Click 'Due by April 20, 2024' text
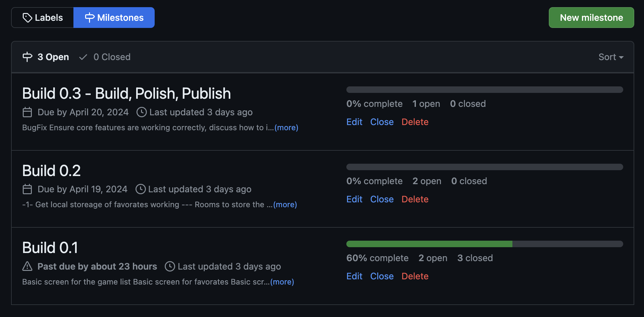Viewport: 644px width, 317px height. tap(83, 112)
